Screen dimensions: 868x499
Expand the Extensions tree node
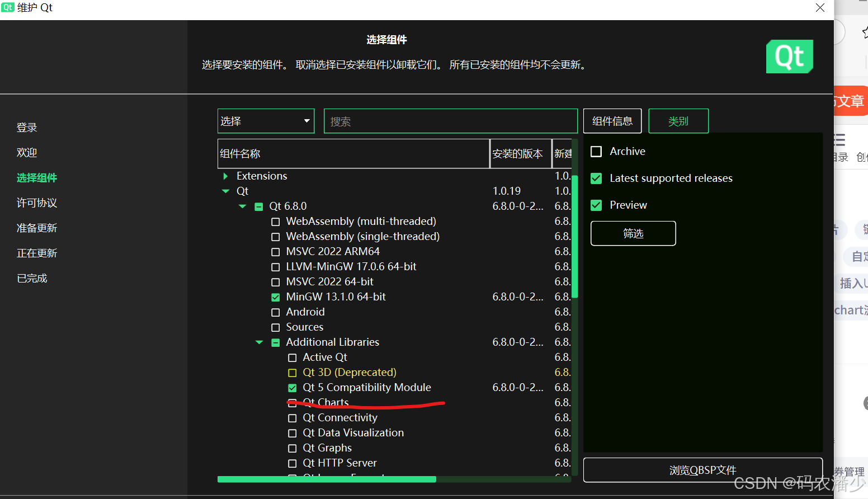225,176
